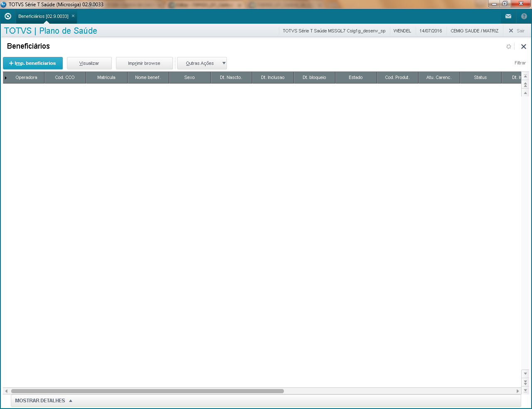Click the Dt. bloqueio column header

[314, 77]
